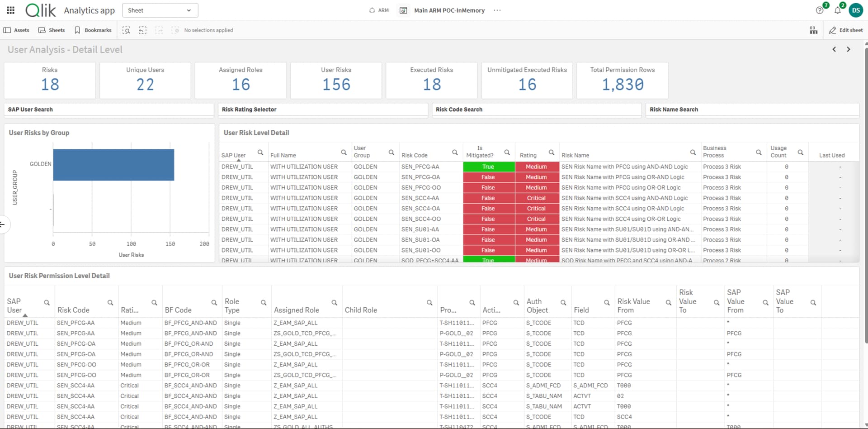868x429 pixels.
Task: Select False cell for SEN_PFCG-OA row
Action: (489, 177)
